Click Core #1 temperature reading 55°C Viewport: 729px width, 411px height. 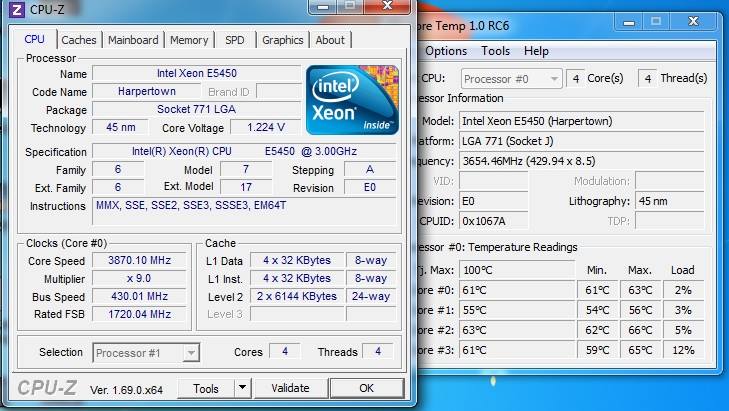[x=517, y=310]
